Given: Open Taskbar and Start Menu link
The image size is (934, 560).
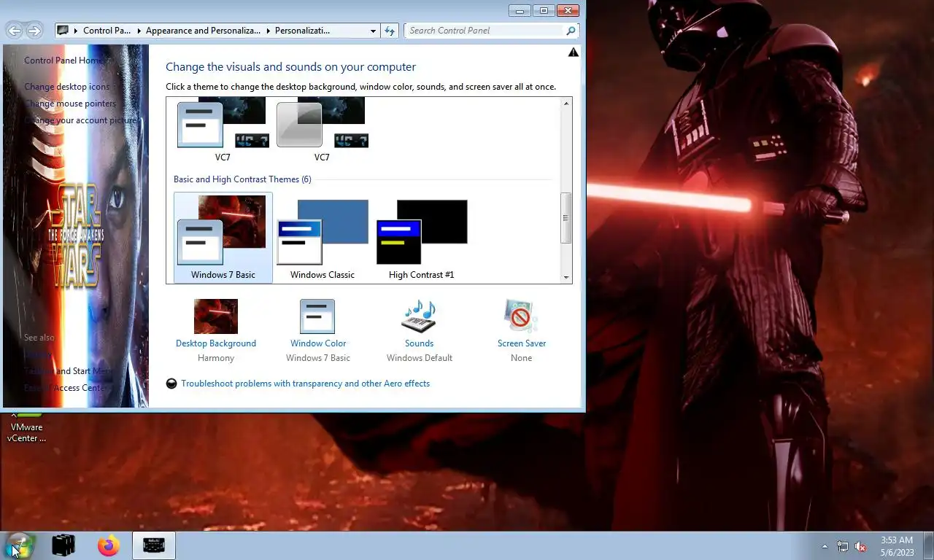Looking at the screenshot, I should tap(68, 371).
